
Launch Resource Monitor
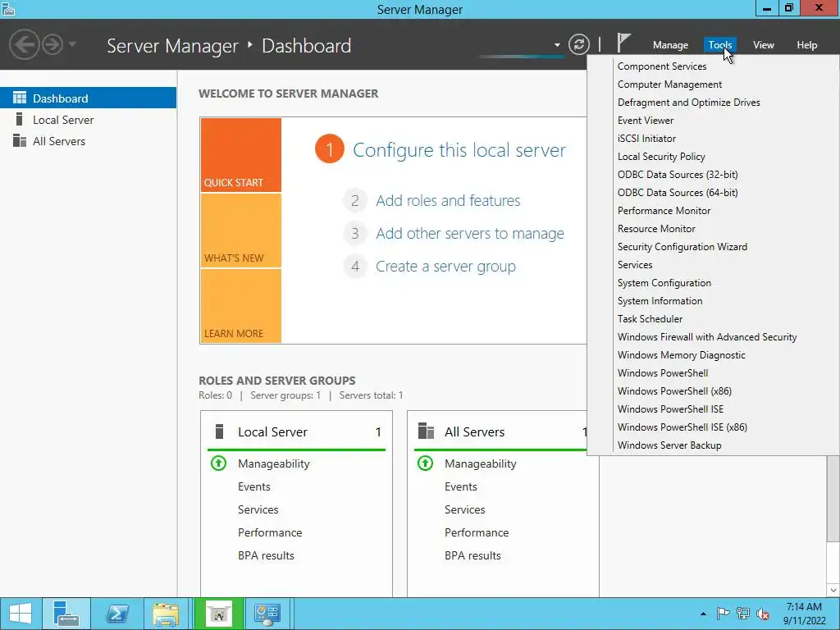pyautogui.click(x=656, y=229)
